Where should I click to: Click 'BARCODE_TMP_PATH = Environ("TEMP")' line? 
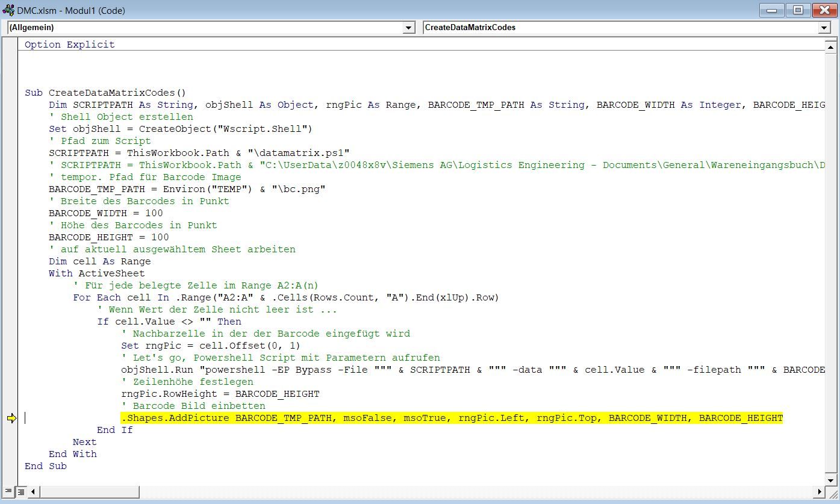[x=187, y=189]
